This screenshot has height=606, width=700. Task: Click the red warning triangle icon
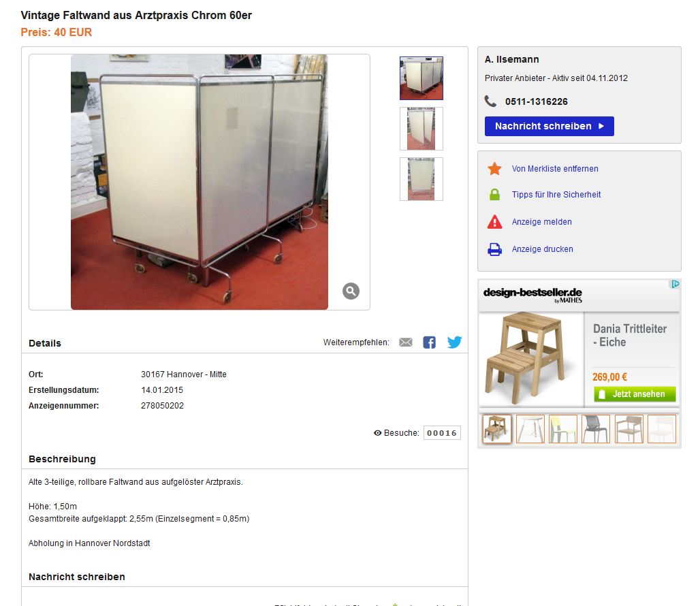click(494, 222)
